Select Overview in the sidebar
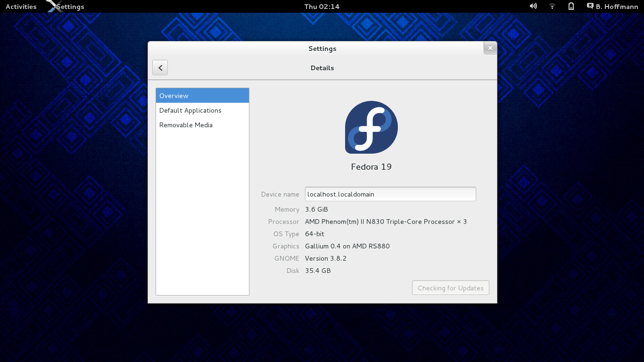Viewport: 644px width, 362px height. (x=202, y=96)
